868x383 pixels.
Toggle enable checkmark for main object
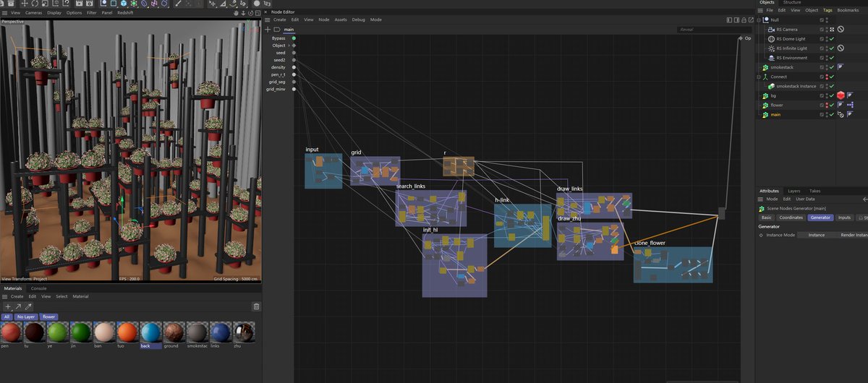[x=832, y=114]
